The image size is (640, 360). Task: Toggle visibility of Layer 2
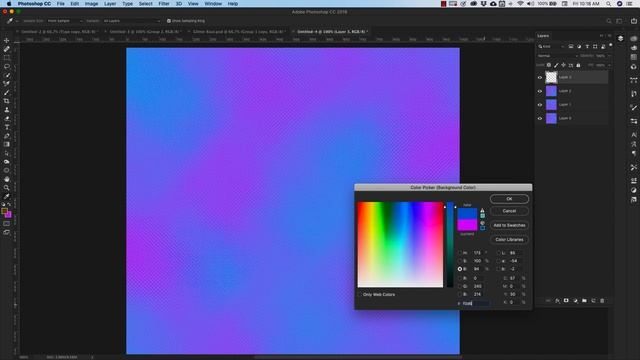(540, 91)
